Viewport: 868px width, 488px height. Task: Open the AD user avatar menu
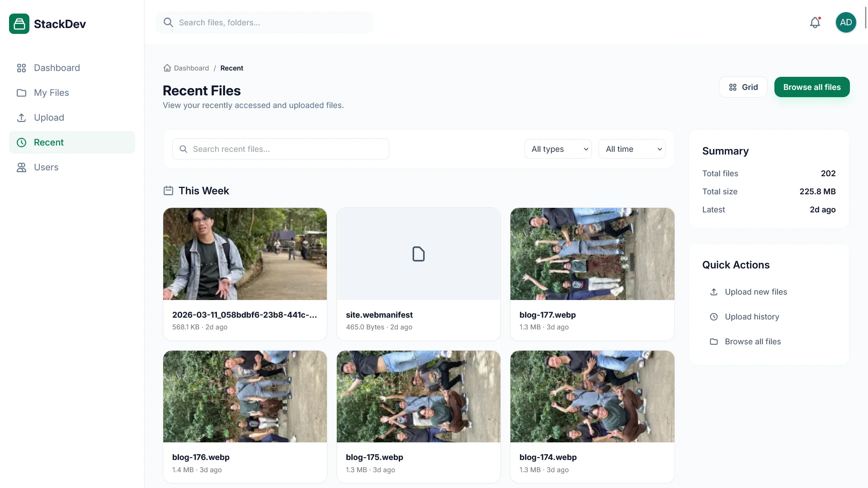(845, 23)
